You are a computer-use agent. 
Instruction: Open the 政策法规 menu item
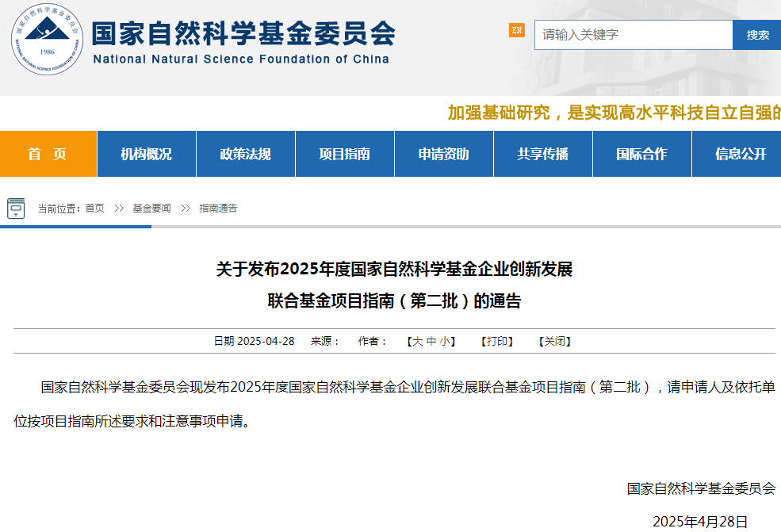pos(246,154)
